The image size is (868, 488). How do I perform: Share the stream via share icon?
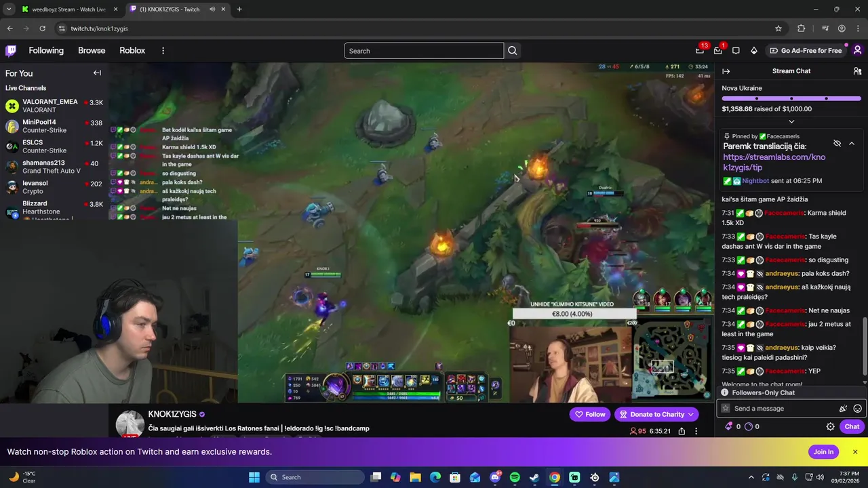click(x=682, y=431)
